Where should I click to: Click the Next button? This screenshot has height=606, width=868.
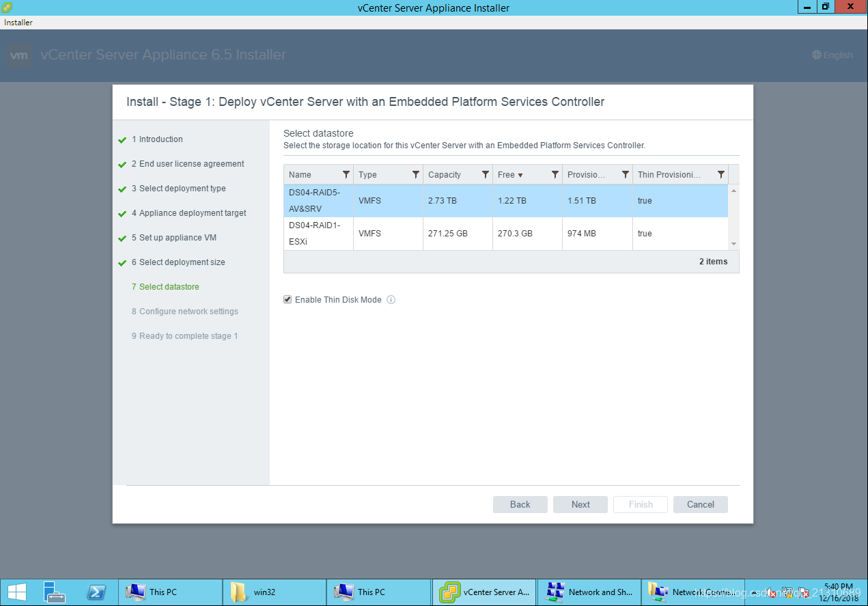point(580,504)
